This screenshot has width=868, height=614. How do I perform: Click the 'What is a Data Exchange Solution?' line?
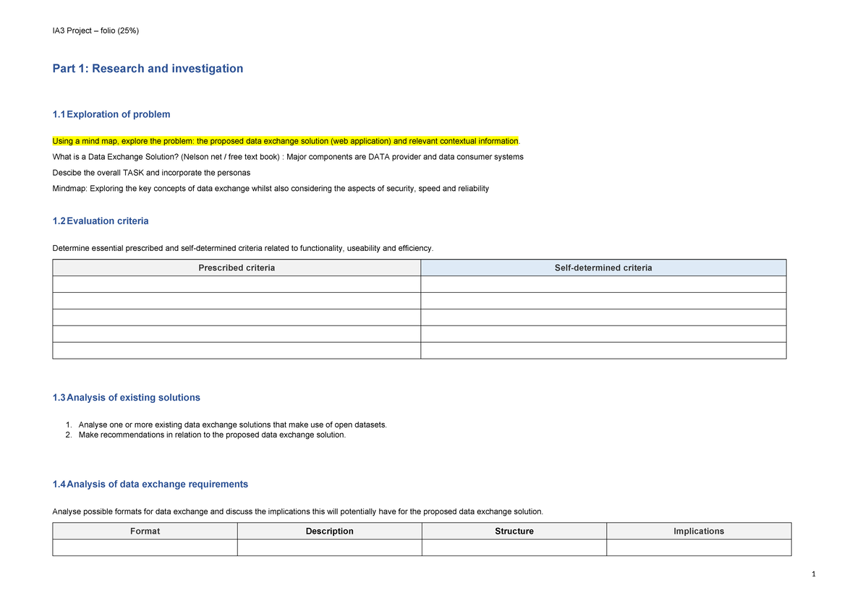288,157
